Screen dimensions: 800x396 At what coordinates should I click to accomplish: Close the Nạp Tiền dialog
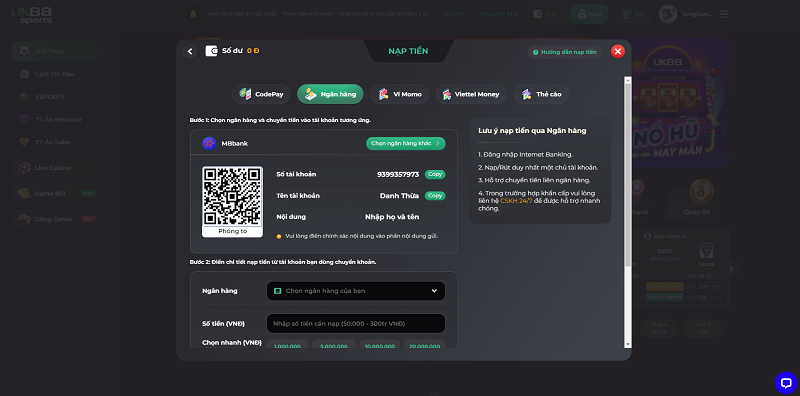pos(617,51)
